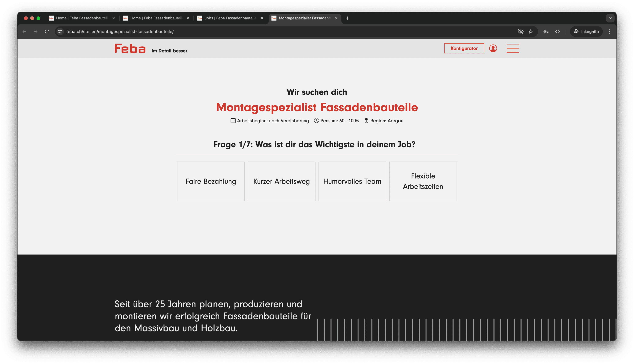Choose the Kurzer Arbeitsweg answer
This screenshot has height=364, width=634.
coord(281,181)
